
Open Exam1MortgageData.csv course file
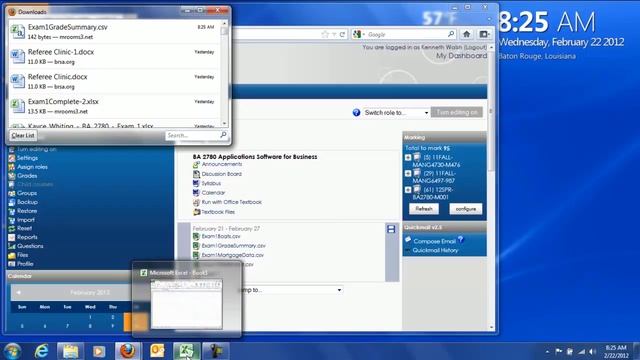pos(233,255)
